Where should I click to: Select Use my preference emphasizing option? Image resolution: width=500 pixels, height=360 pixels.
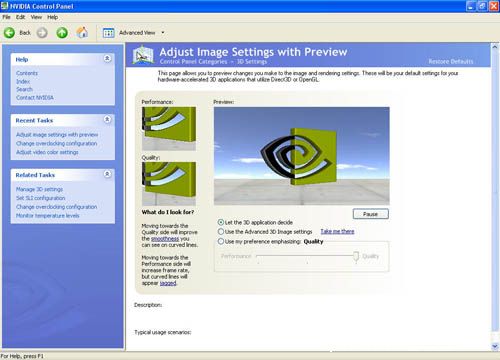point(221,241)
